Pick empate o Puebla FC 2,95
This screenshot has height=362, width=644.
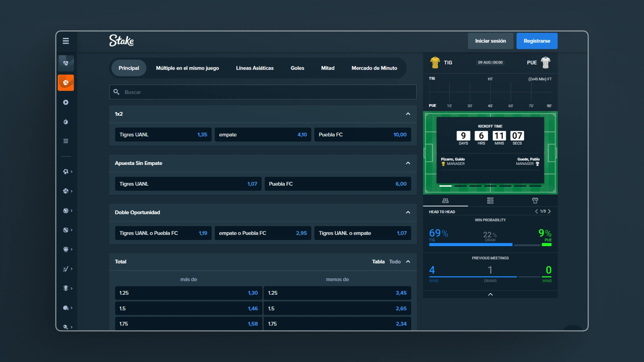263,233
